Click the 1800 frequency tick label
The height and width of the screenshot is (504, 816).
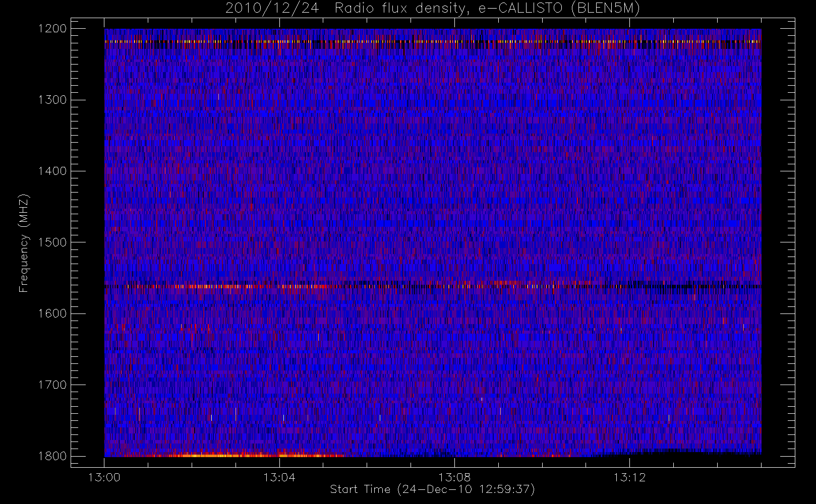52,456
